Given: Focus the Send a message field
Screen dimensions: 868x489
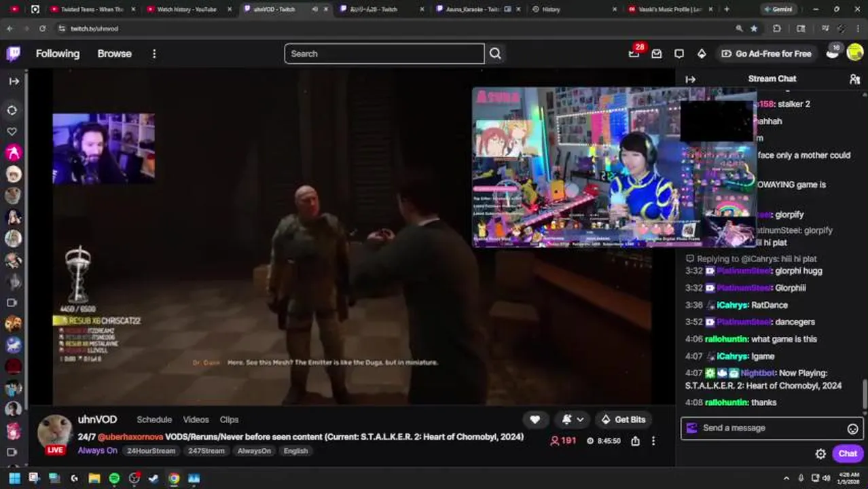Looking at the screenshot, I should [x=772, y=428].
